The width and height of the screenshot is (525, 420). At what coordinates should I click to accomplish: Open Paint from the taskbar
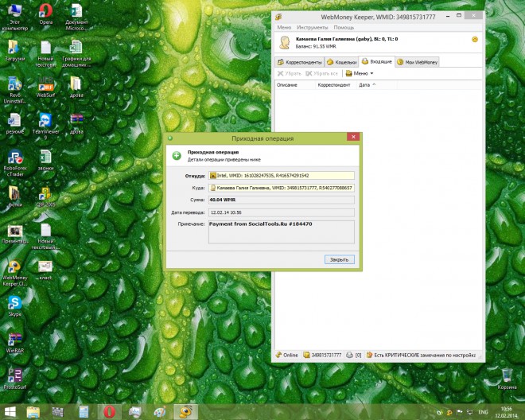[160, 412]
